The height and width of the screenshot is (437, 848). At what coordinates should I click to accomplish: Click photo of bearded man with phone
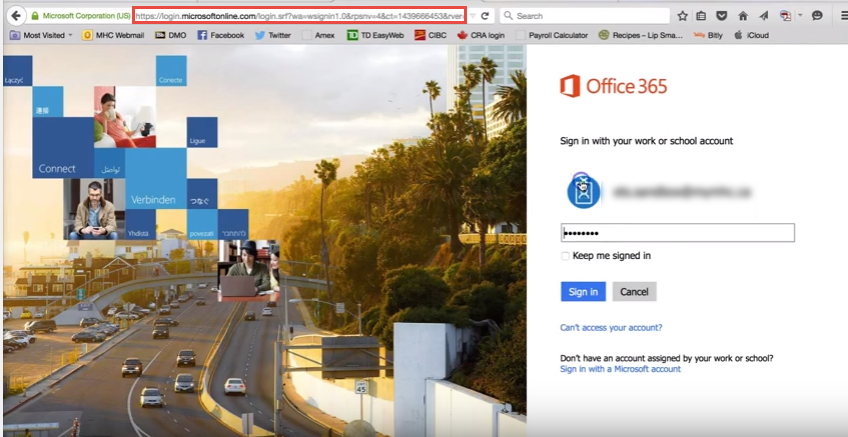coord(94,209)
